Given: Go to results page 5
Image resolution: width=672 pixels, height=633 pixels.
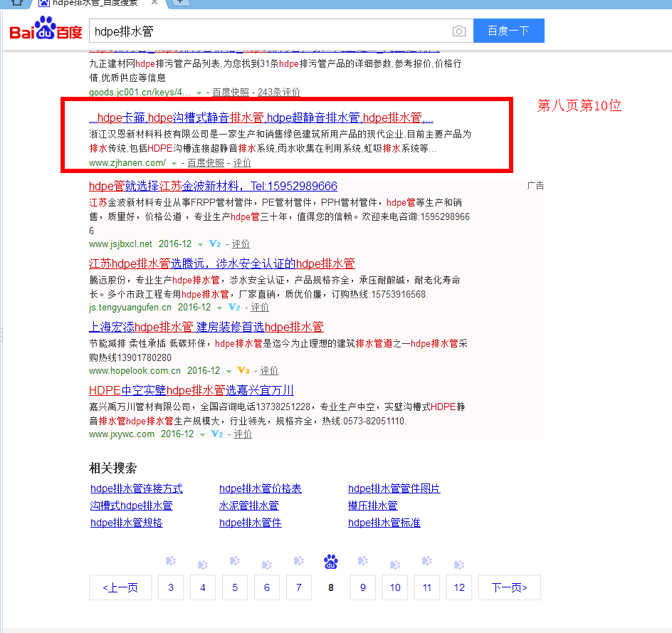Looking at the screenshot, I should point(235,587).
